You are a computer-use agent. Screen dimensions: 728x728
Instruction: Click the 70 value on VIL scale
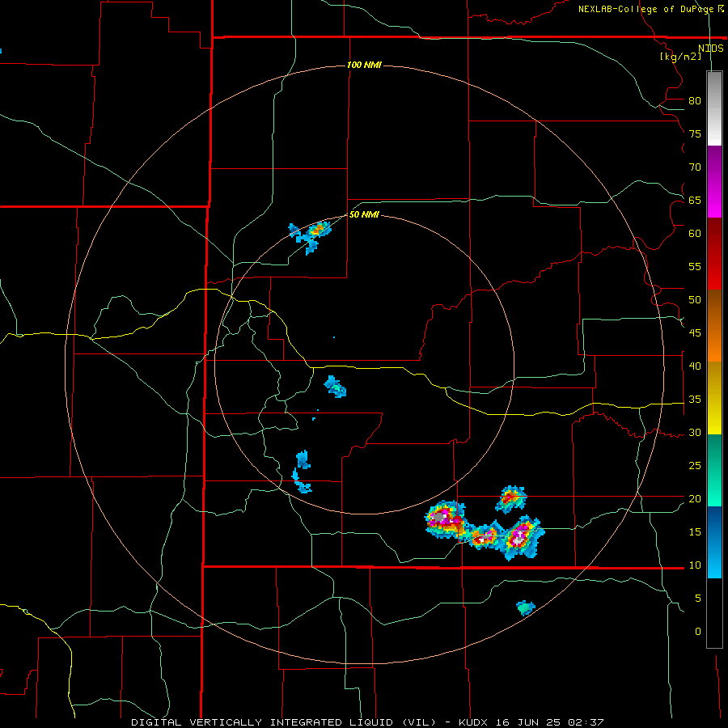pyautogui.click(x=695, y=167)
